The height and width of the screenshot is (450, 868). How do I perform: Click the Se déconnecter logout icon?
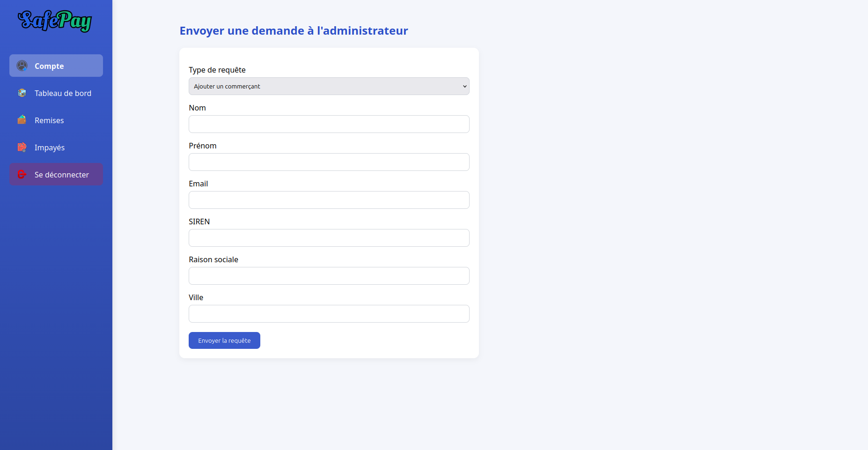click(x=22, y=174)
